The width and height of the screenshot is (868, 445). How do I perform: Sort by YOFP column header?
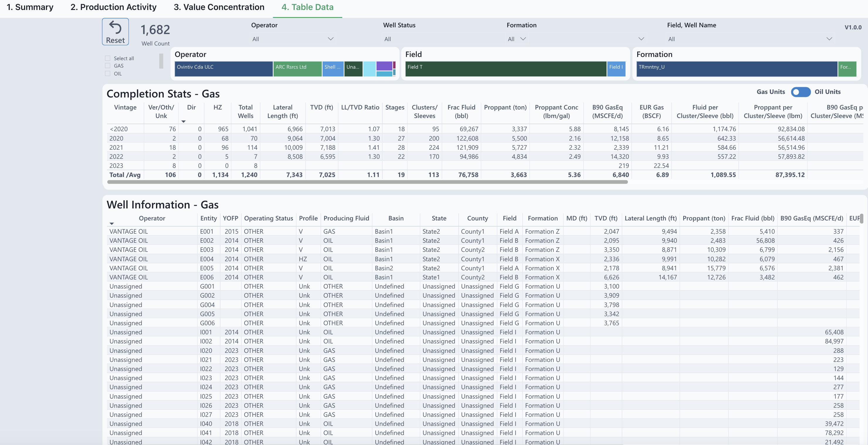(230, 218)
